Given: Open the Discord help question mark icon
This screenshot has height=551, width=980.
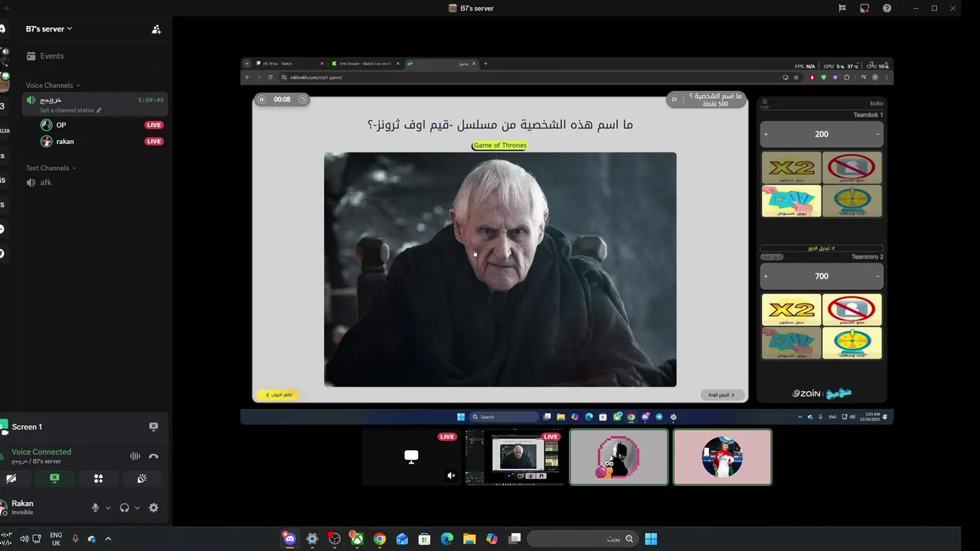Looking at the screenshot, I should [x=887, y=8].
